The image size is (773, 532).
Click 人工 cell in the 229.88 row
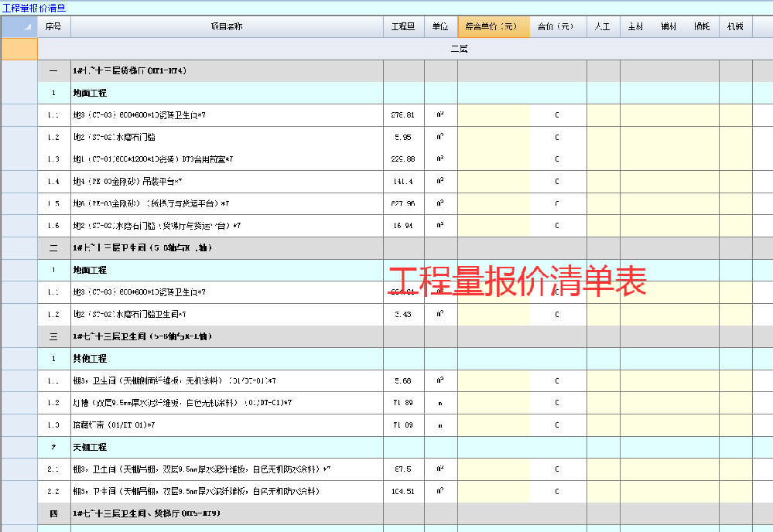(x=604, y=159)
